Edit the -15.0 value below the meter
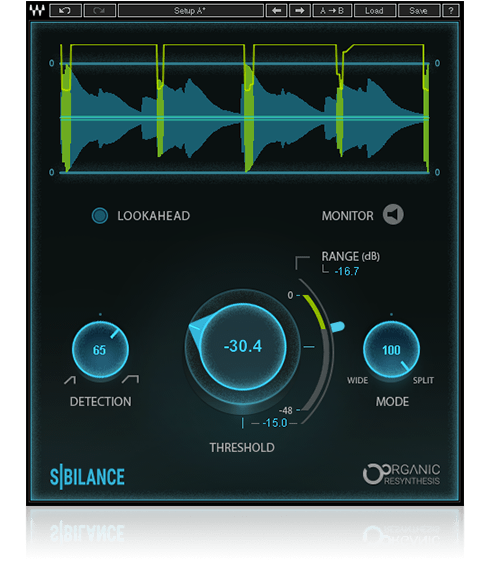Viewport: 491px width, 564px height. (x=275, y=423)
